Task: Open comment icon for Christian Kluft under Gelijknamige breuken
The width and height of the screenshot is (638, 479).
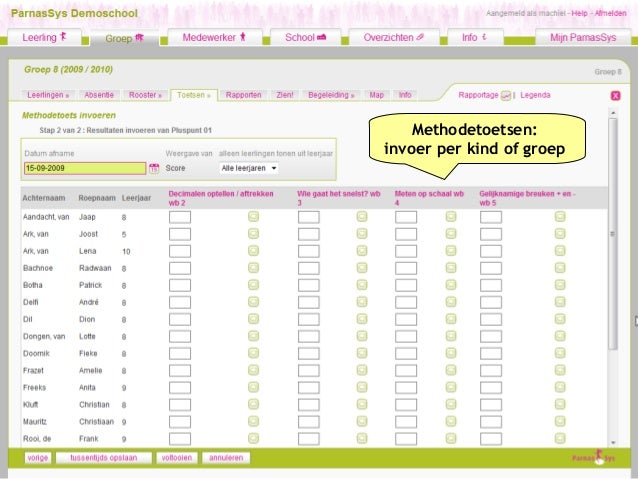Action: point(560,405)
